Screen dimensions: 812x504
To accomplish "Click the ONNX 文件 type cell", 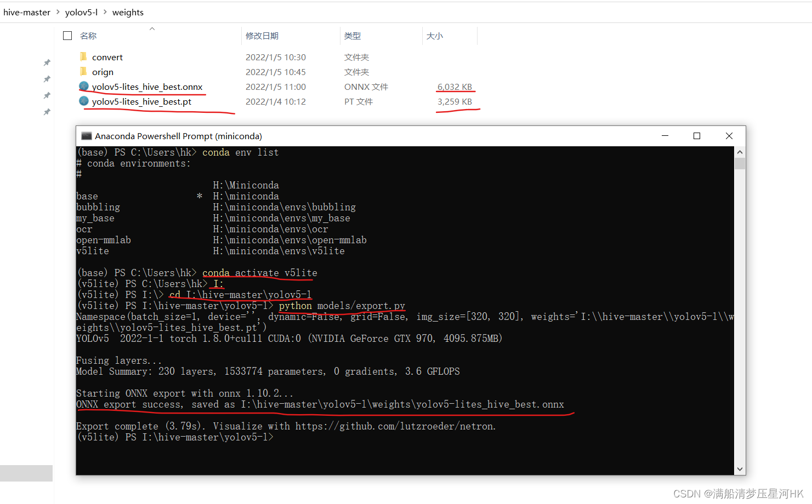I will tap(366, 87).
